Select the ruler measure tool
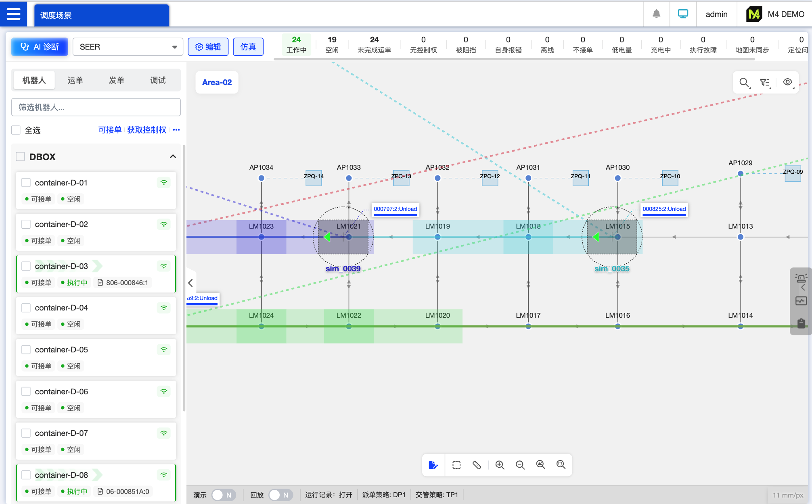This screenshot has width=812, height=504. tap(477, 465)
